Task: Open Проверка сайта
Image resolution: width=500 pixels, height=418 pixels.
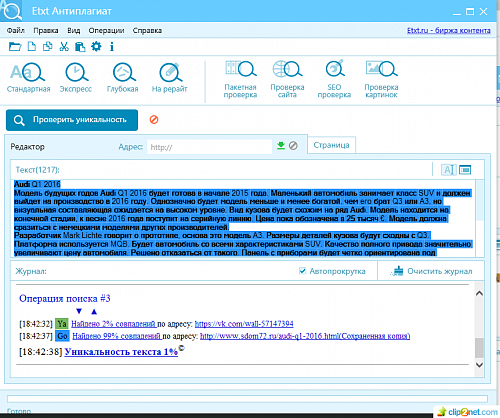Action: tap(287, 79)
